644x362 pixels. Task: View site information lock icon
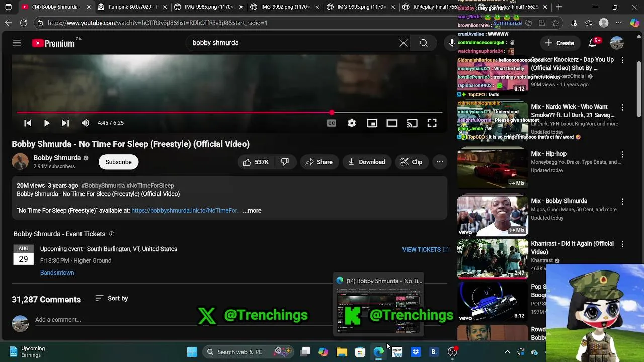[40, 23]
